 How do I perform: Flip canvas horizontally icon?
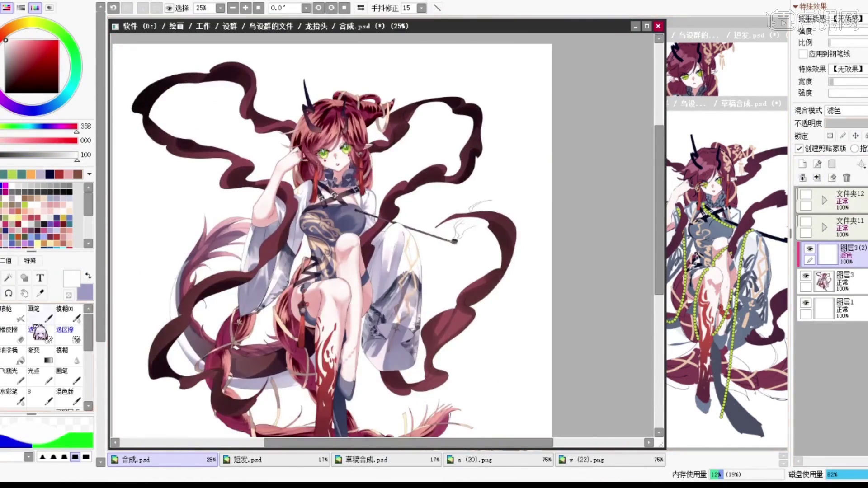[361, 8]
